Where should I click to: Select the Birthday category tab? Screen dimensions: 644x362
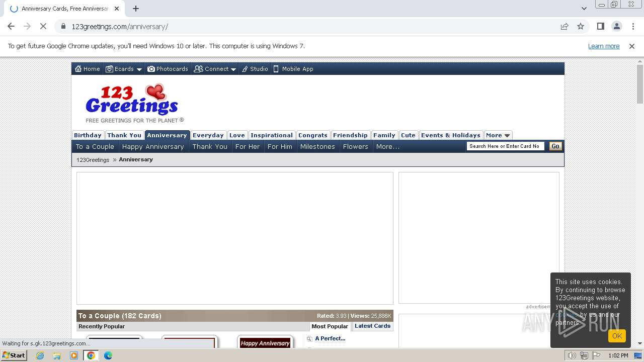[88, 135]
